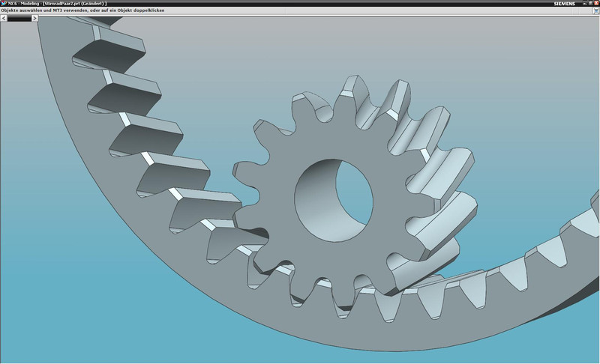This screenshot has height=364, width=600.
Task: Click the NX application icon in title bar
Action: point(3,3)
